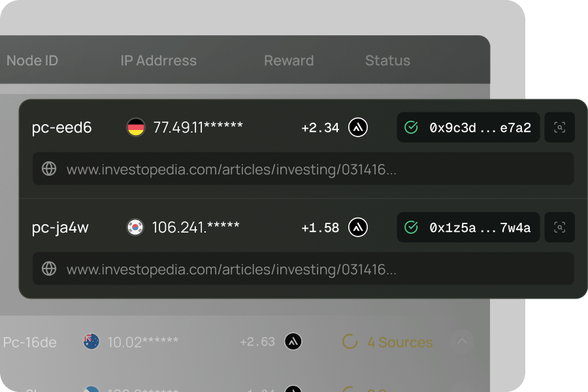This screenshot has height=392, width=588.
Task: Click the globe icon in the pc-ja4w URL field
Action: [49, 269]
